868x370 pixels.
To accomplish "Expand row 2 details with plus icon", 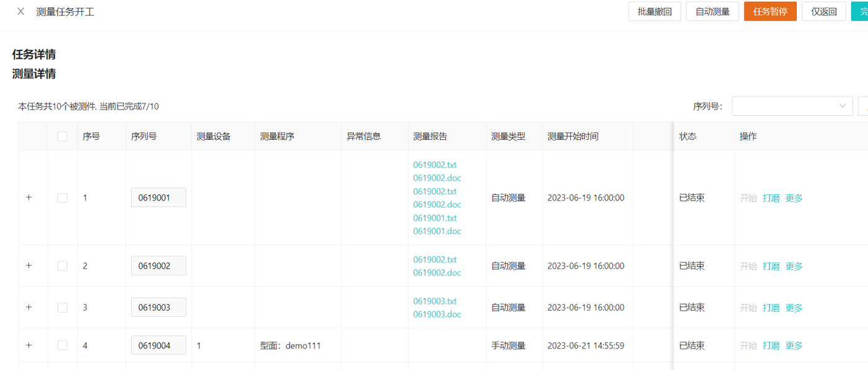I will [28, 266].
